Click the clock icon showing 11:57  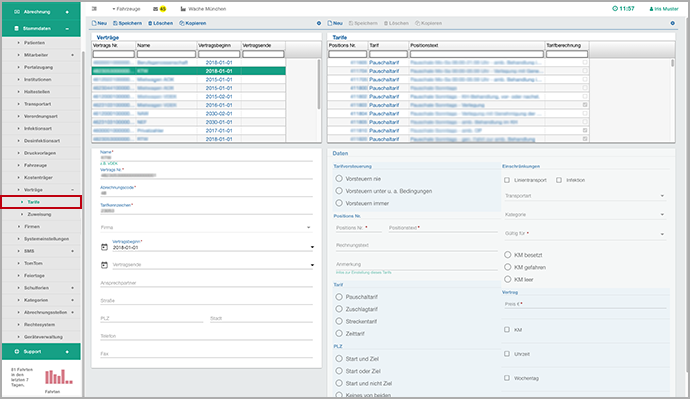pyautogui.click(x=615, y=8)
